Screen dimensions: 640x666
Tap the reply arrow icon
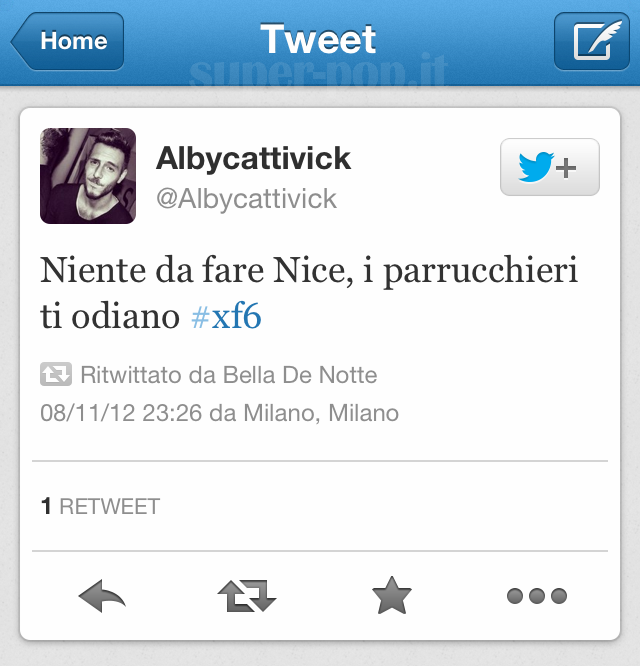coord(102,595)
